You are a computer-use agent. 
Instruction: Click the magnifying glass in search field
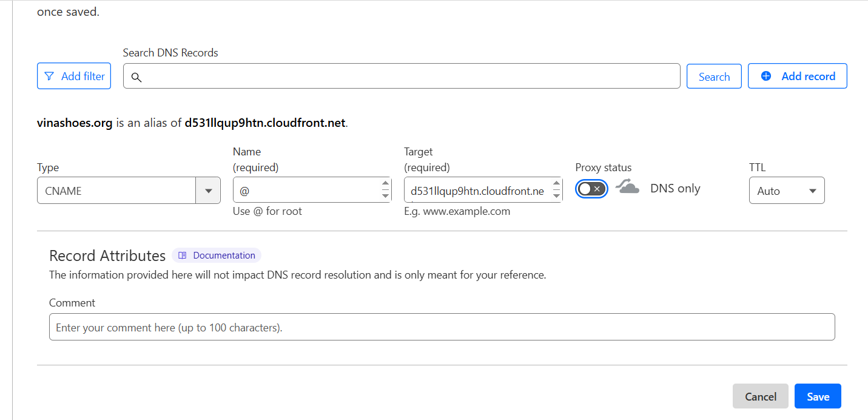[136, 77]
